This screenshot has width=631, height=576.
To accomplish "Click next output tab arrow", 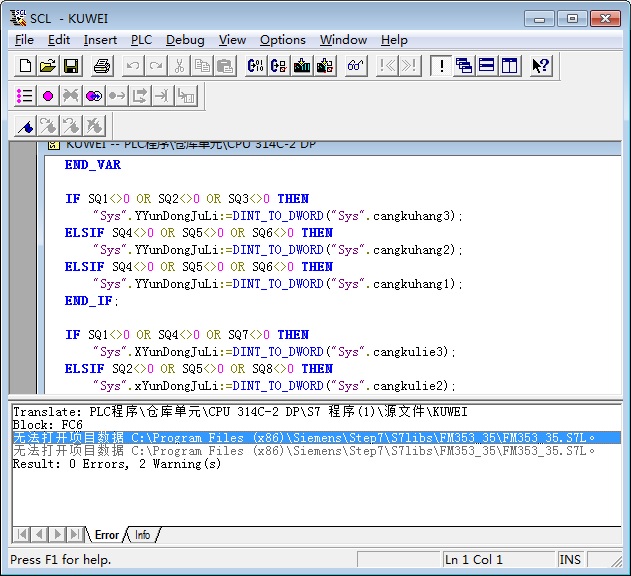I will pos(57,535).
